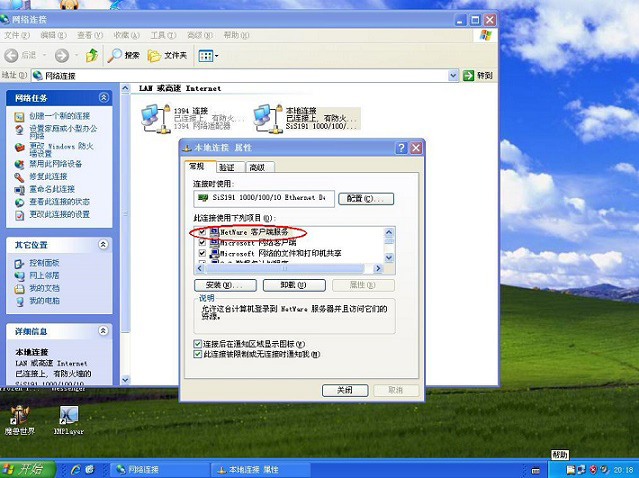639x478 pixels.
Task: Click the dialog help question-mark button
Action: pyautogui.click(x=401, y=148)
